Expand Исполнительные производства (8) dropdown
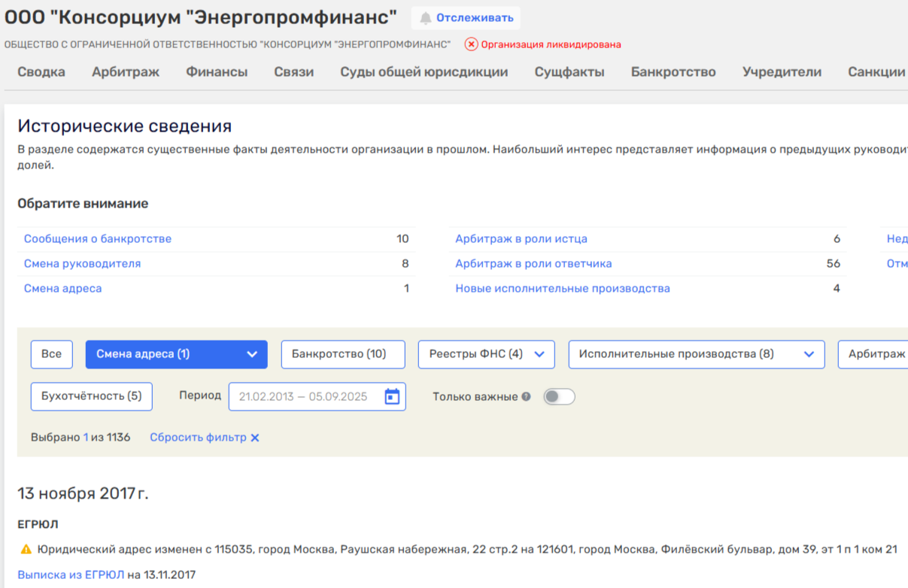Screen dimensions: 908x588 697,354
